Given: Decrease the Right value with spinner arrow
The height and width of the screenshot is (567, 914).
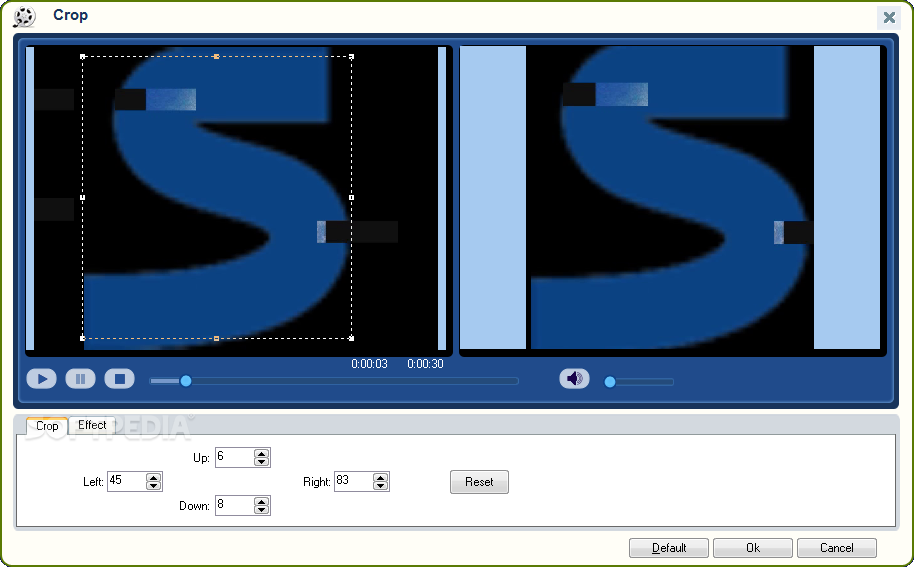Looking at the screenshot, I should 381,486.
